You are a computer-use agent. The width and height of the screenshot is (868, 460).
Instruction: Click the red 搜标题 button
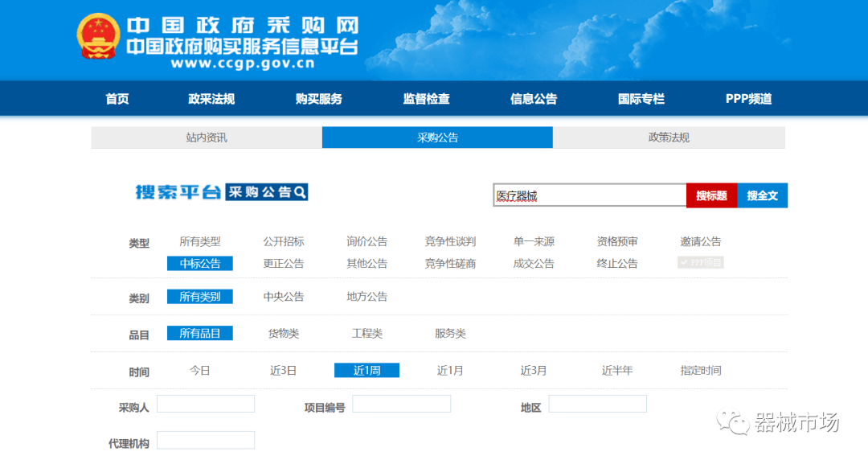pyautogui.click(x=711, y=195)
